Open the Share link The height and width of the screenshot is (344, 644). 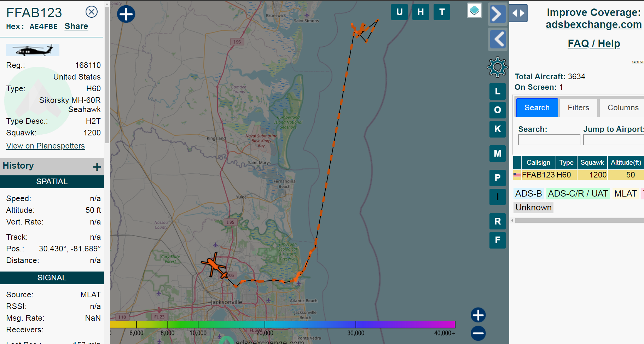[76, 27]
